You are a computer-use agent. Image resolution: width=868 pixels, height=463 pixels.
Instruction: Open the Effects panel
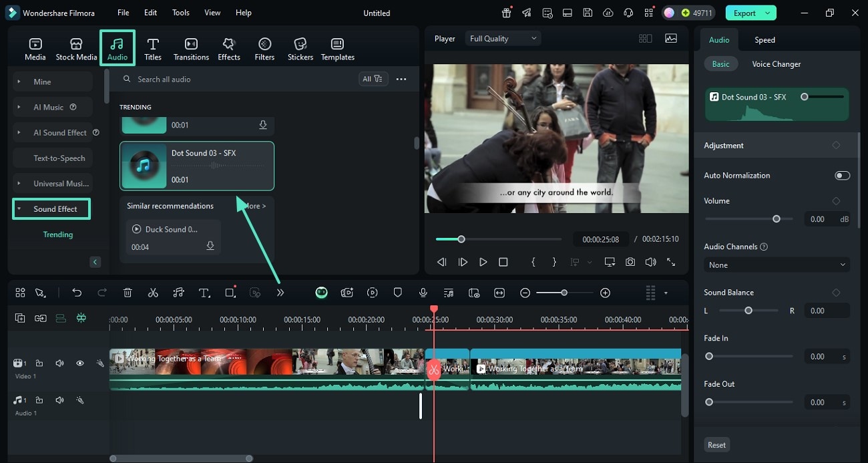(229, 49)
